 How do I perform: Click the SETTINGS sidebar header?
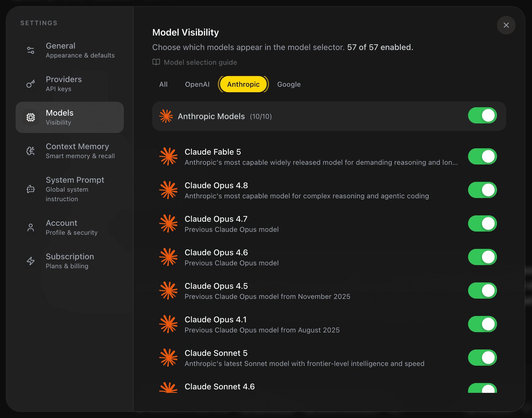[x=39, y=23]
